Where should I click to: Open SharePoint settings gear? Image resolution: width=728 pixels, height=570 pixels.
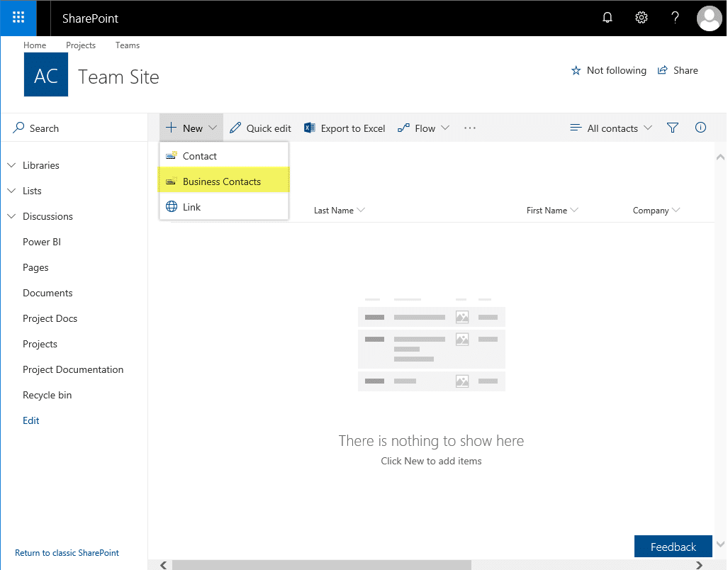click(641, 18)
